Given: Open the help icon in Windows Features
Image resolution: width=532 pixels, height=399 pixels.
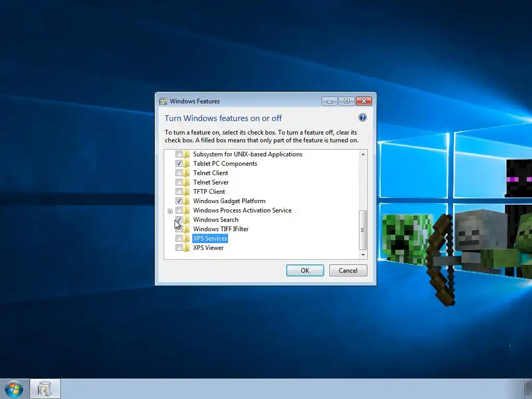Looking at the screenshot, I should 362,118.
